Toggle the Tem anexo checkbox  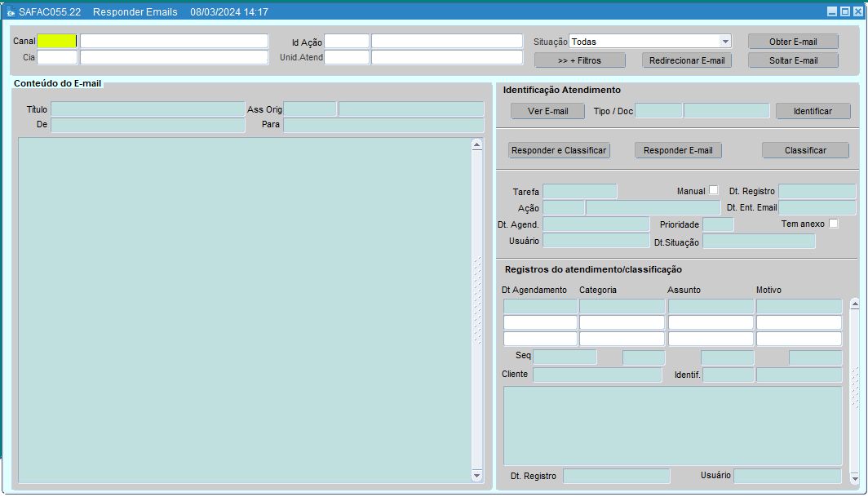tap(833, 224)
